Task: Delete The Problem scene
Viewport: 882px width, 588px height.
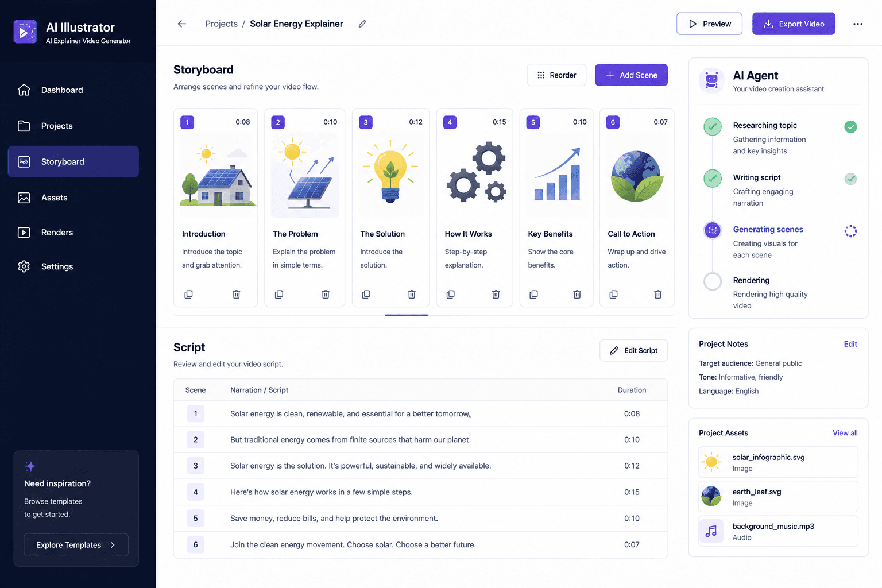Action: pos(326,295)
